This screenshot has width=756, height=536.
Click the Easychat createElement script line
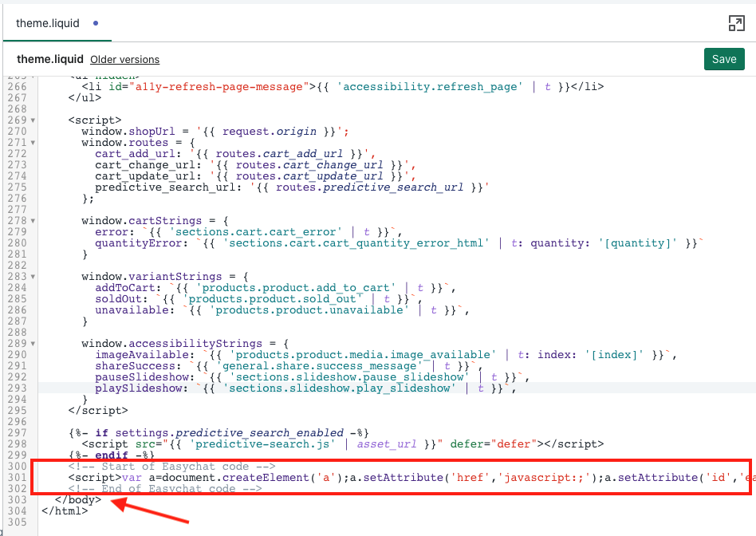click(x=412, y=478)
